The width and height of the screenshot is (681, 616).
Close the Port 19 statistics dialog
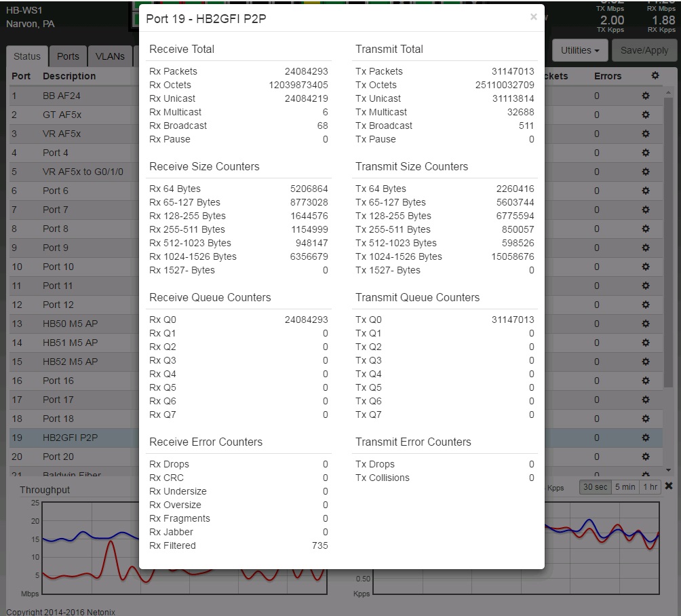(x=533, y=17)
